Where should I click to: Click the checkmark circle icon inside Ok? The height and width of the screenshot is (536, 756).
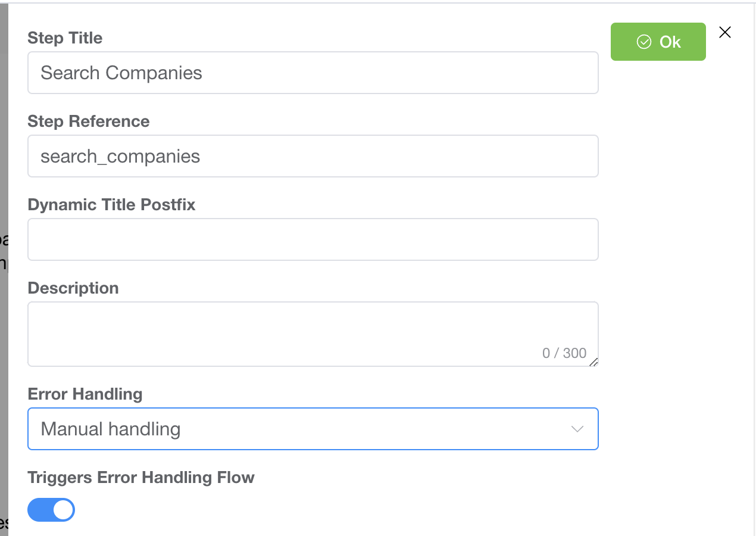coord(643,42)
